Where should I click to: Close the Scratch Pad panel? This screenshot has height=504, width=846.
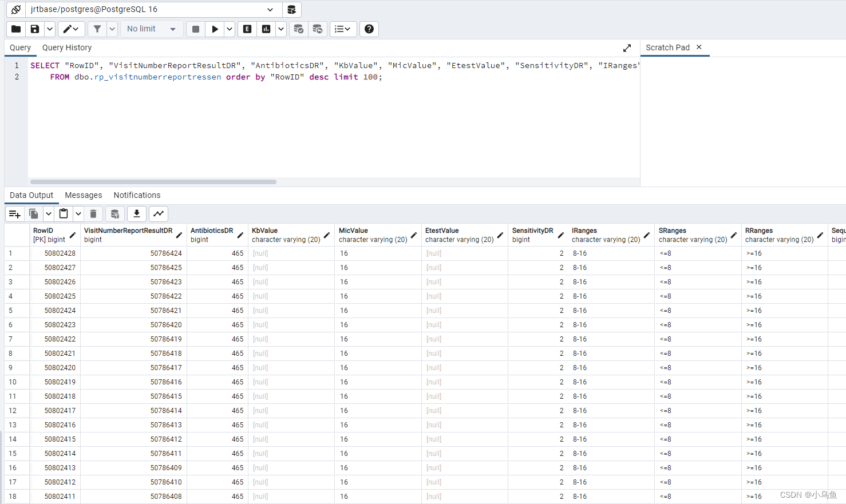pyautogui.click(x=699, y=47)
